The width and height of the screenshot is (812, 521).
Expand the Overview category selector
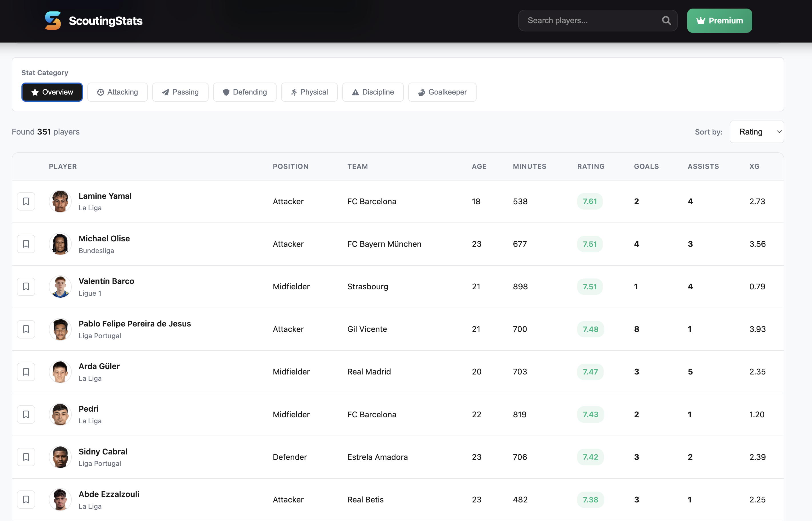click(x=52, y=92)
